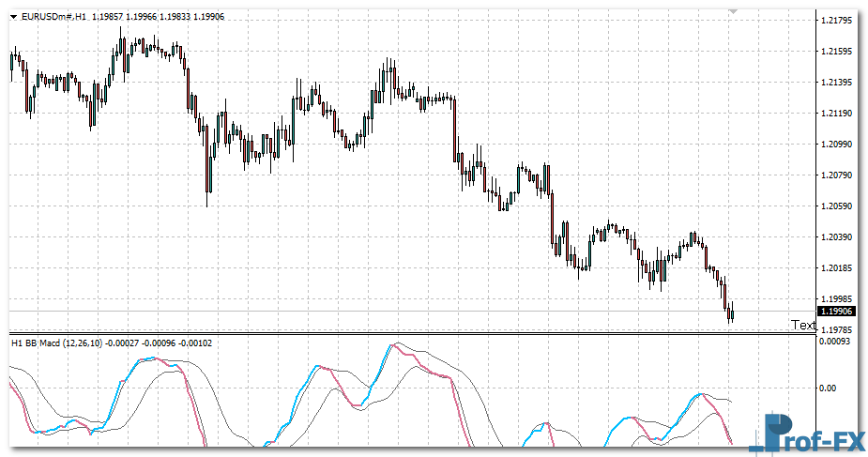
Task: Click the 1.21795 price scale label
Action: pos(835,21)
